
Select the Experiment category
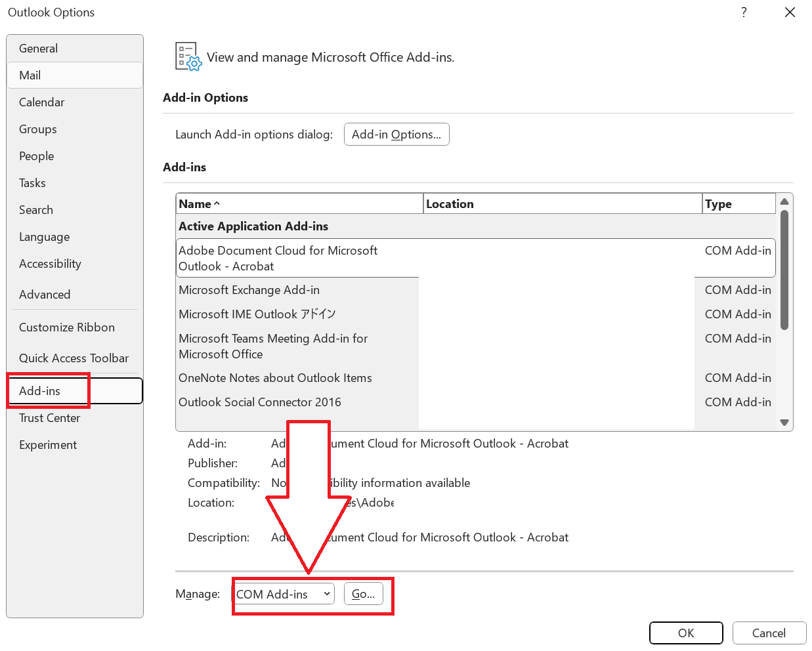click(75, 445)
